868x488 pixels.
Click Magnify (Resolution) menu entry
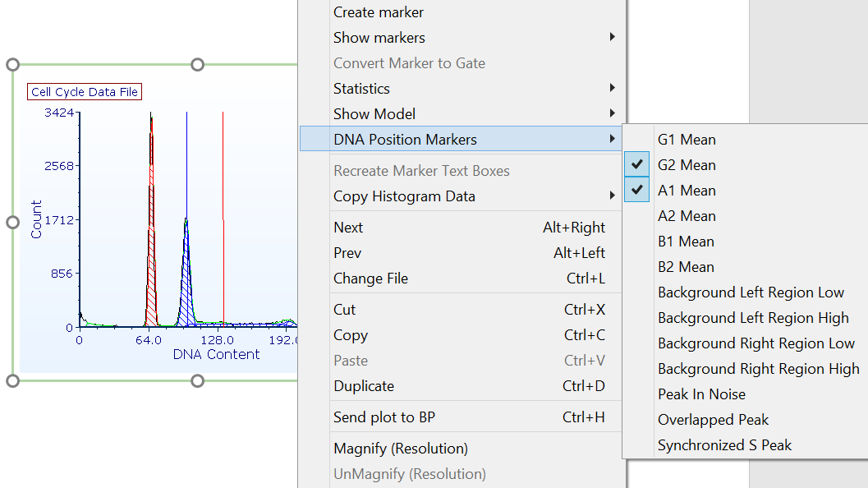click(x=401, y=449)
